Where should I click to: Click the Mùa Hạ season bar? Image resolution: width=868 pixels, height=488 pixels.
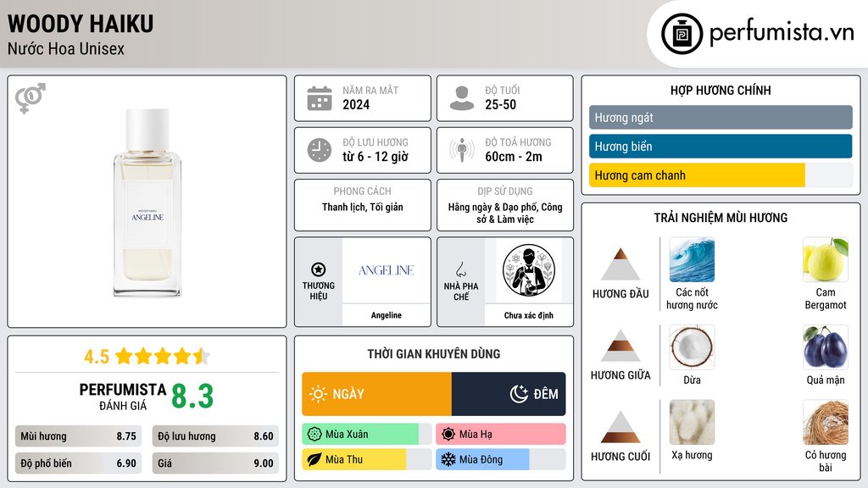click(501, 435)
